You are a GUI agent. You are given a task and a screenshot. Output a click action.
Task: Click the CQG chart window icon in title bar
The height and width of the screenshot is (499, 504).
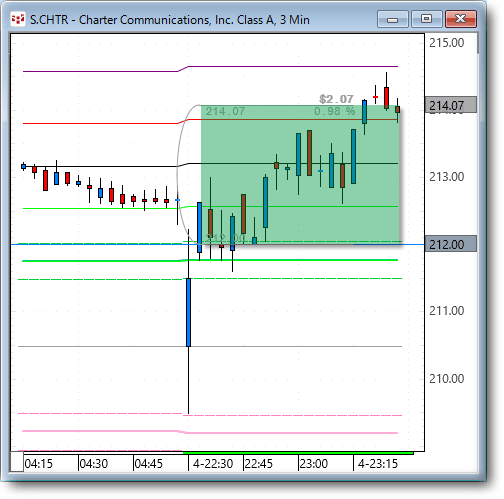point(18,19)
